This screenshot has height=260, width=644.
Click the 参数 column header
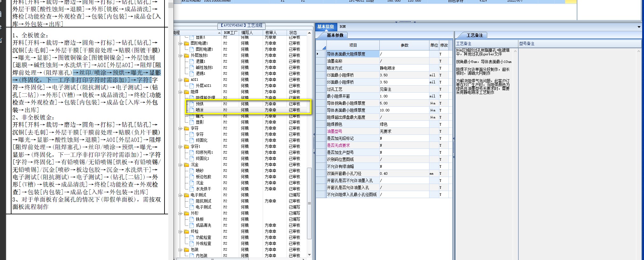tap(404, 45)
